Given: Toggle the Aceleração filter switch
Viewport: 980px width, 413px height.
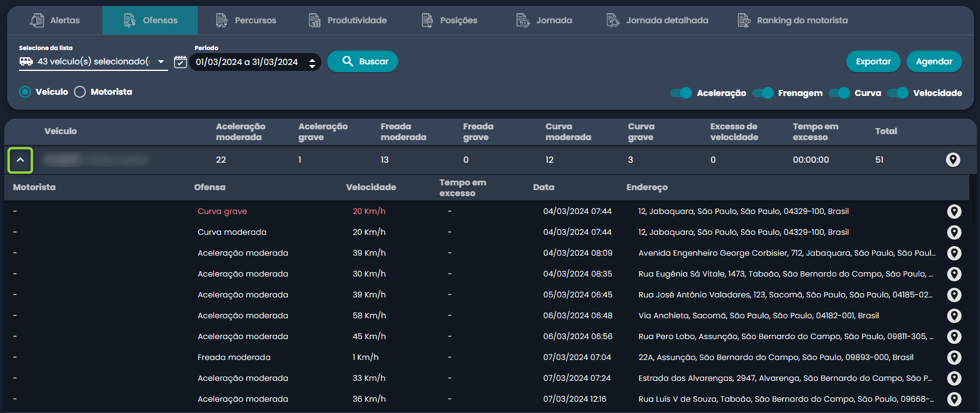Looking at the screenshot, I should tap(681, 93).
